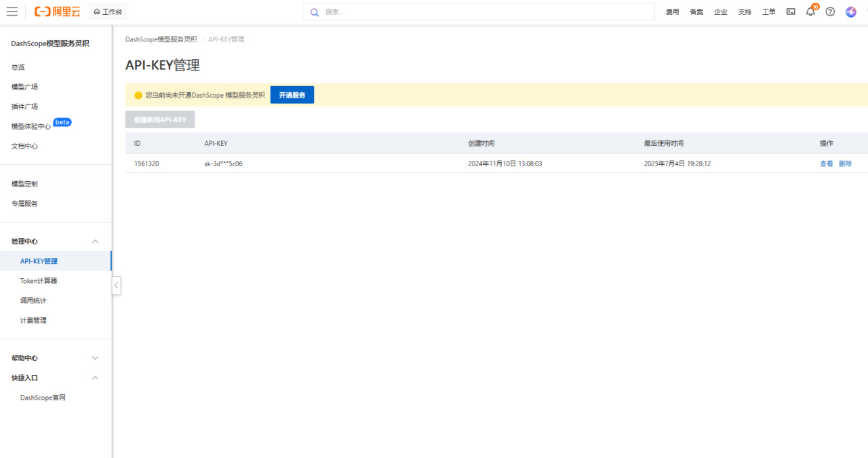868x458 pixels.
Task: Click in the top search field
Action: [479, 12]
